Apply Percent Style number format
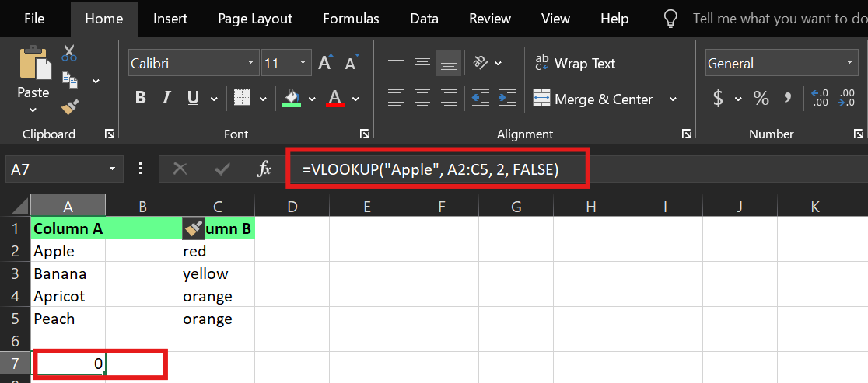 point(761,99)
